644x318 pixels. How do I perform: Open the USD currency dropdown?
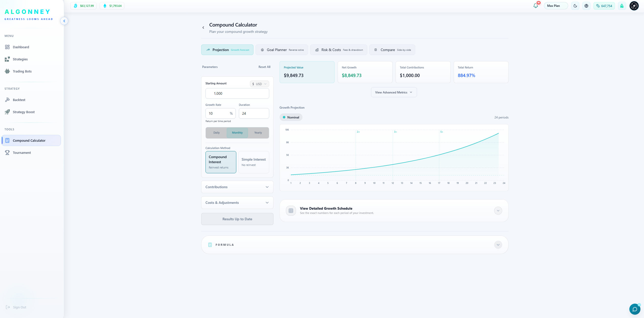260,84
